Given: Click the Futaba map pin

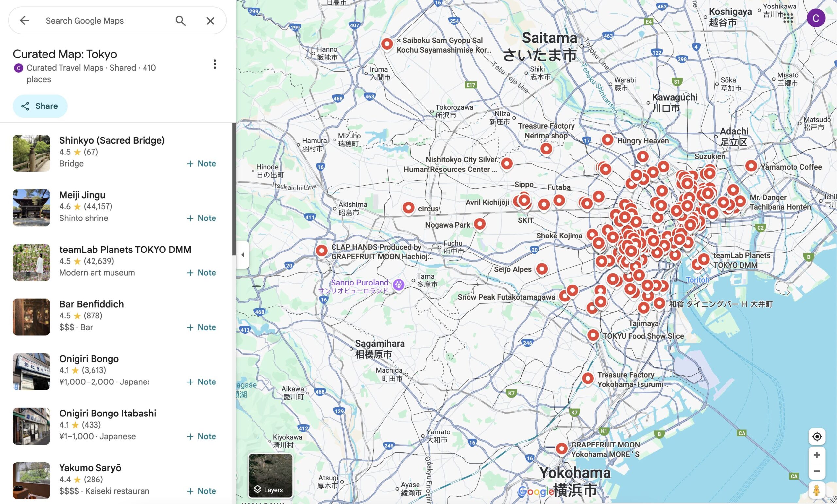Looking at the screenshot, I should 559,201.
